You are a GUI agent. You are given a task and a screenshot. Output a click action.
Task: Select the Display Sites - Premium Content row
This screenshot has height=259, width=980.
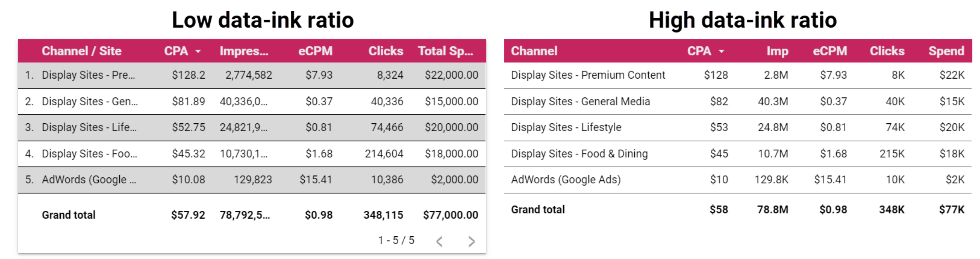[x=588, y=75]
